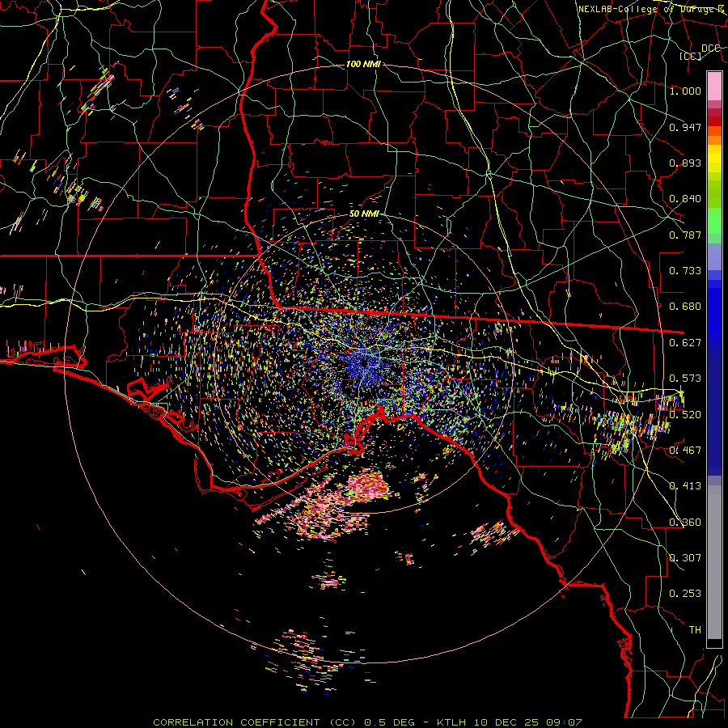Click the 0.733 legend value

(685, 271)
